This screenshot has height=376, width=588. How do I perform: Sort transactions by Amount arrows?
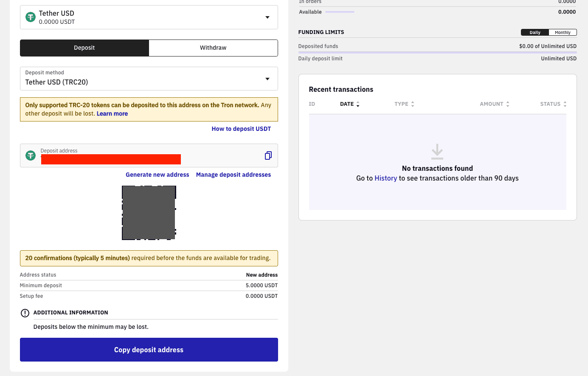(x=508, y=104)
